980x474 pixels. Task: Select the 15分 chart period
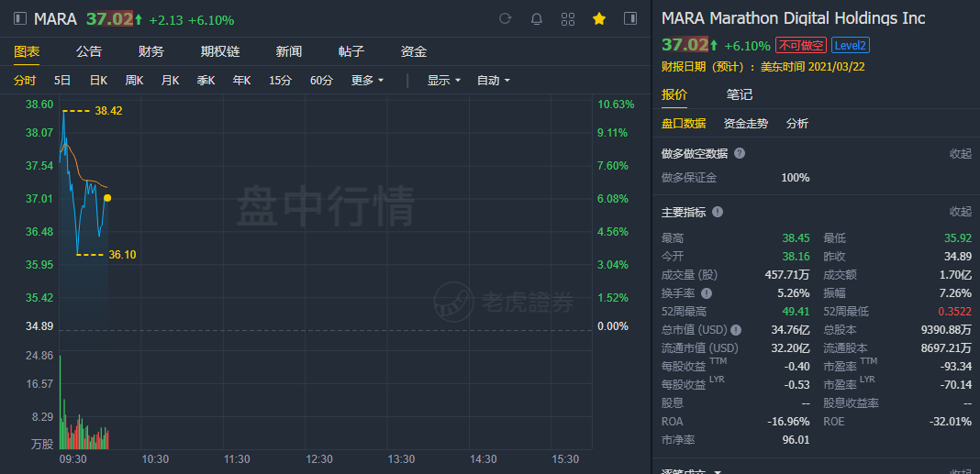point(281,80)
